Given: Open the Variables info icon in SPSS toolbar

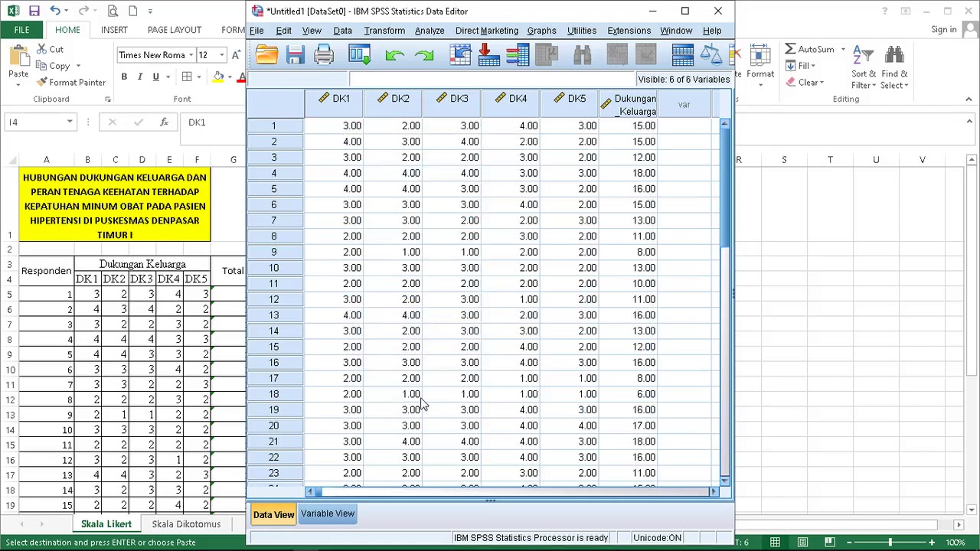Looking at the screenshot, I should [518, 54].
